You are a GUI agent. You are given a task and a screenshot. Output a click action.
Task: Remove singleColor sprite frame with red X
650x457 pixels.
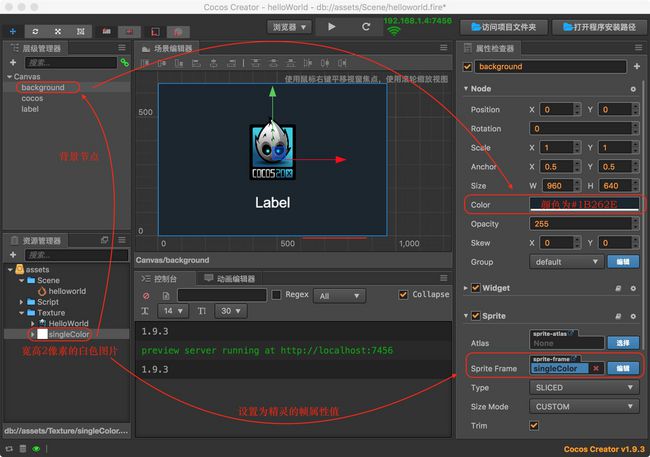click(x=596, y=368)
